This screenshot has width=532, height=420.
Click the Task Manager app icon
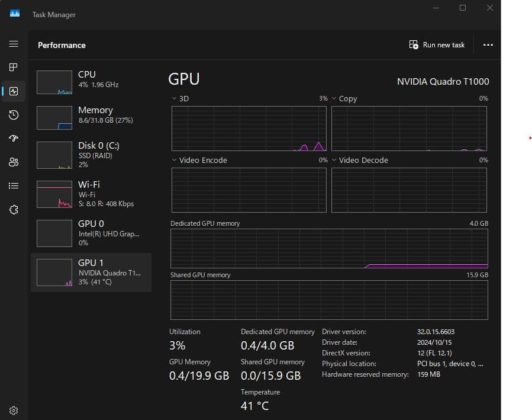tap(15, 14)
